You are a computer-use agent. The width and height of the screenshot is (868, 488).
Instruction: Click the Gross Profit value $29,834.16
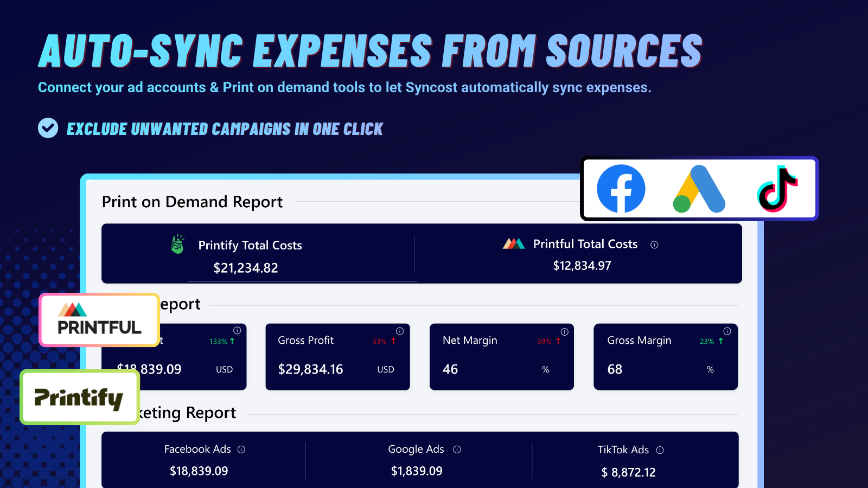pos(310,369)
